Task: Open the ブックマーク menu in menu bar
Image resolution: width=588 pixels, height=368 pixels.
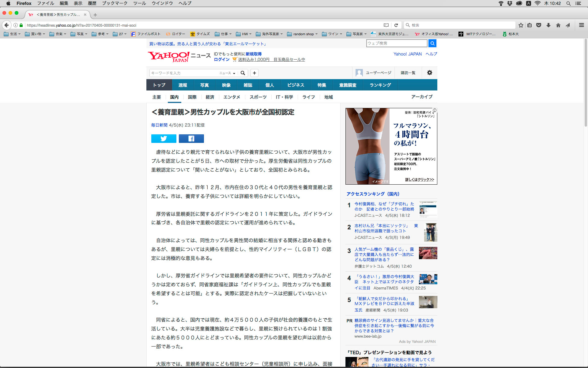Action: pyautogui.click(x=115, y=3)
